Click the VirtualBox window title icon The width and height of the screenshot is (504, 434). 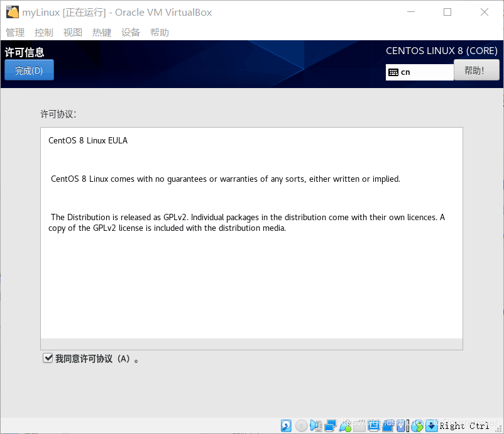pos(13,12)
